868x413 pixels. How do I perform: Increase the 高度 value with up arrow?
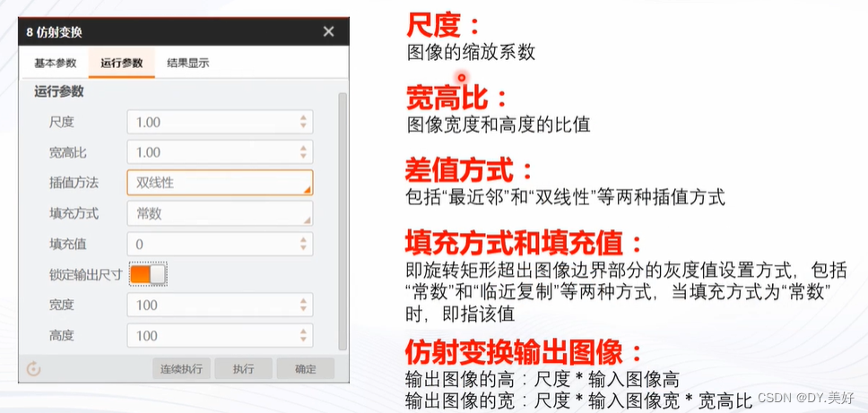pyautogui.click(x=303, y=331)
